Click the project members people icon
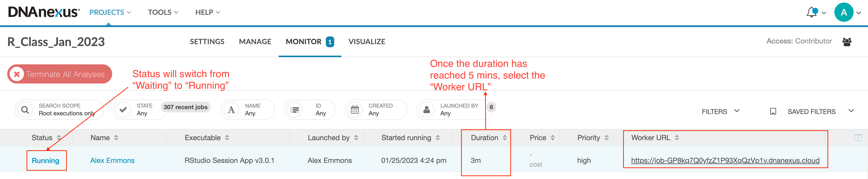 coord(847,42)
